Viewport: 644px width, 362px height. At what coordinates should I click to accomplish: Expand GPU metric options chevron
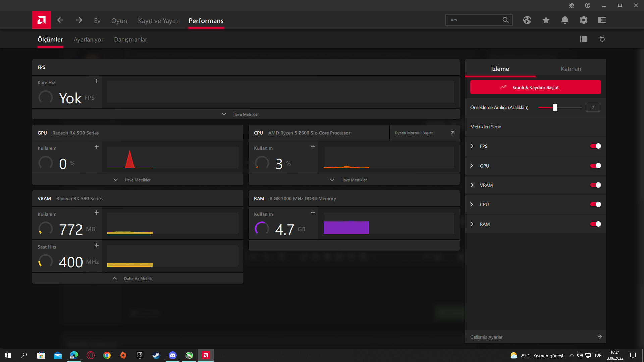coord(472,166)
